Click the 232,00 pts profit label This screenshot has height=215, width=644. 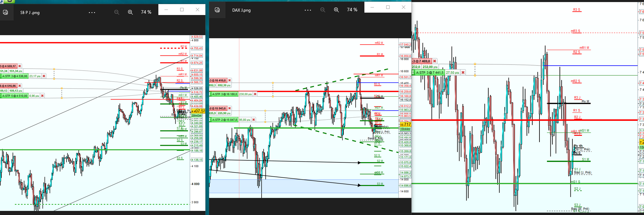pyautogui.click(x=430, y=67)
